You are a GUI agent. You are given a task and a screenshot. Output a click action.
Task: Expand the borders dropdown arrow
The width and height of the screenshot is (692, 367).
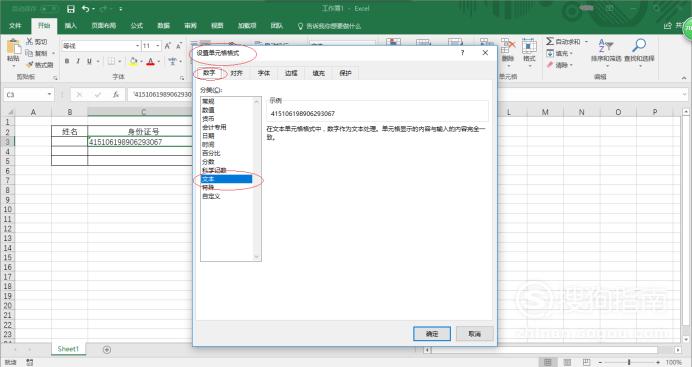[119, 62]
